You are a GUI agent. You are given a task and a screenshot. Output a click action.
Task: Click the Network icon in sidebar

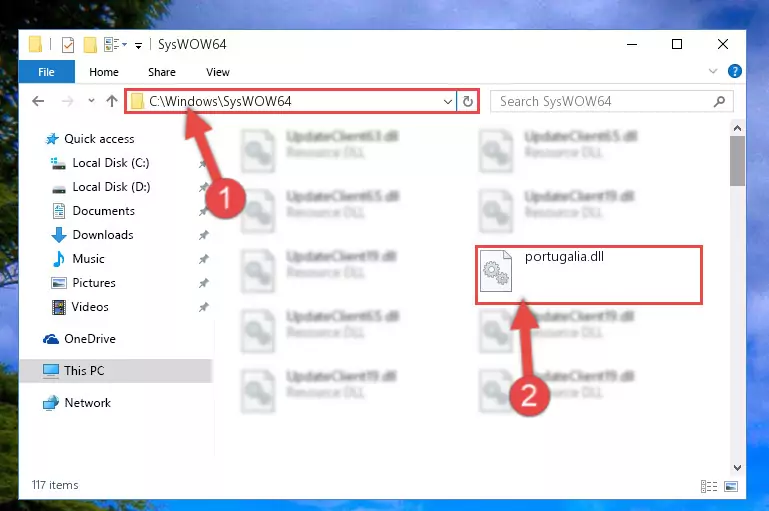(x=51, y=403)
